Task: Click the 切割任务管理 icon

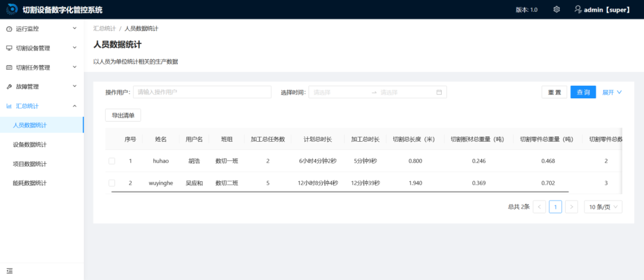Action: (9, 67)
